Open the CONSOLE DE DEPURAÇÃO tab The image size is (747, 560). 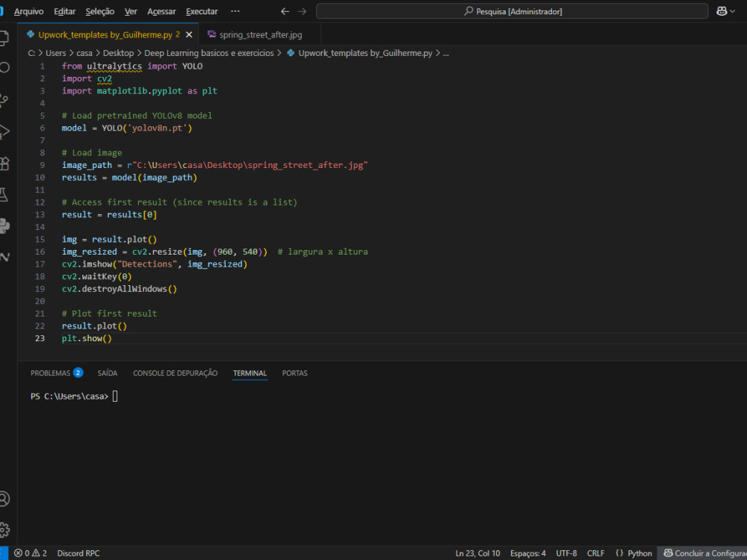pos(176,373)
